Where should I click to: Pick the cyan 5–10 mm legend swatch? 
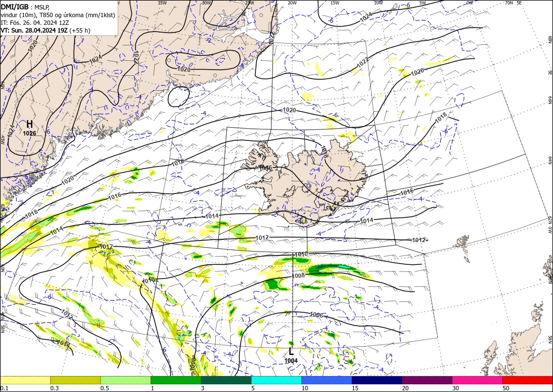276,380
